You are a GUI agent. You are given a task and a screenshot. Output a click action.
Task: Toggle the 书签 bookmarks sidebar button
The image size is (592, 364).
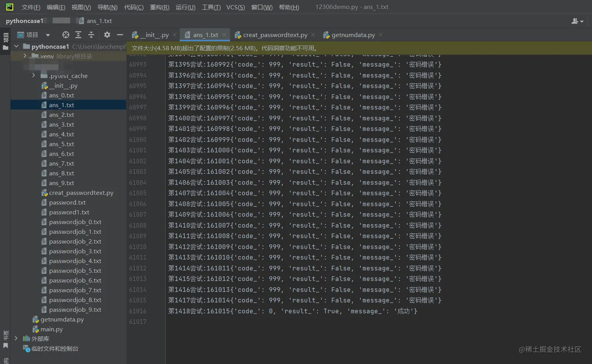click(5, 339)
